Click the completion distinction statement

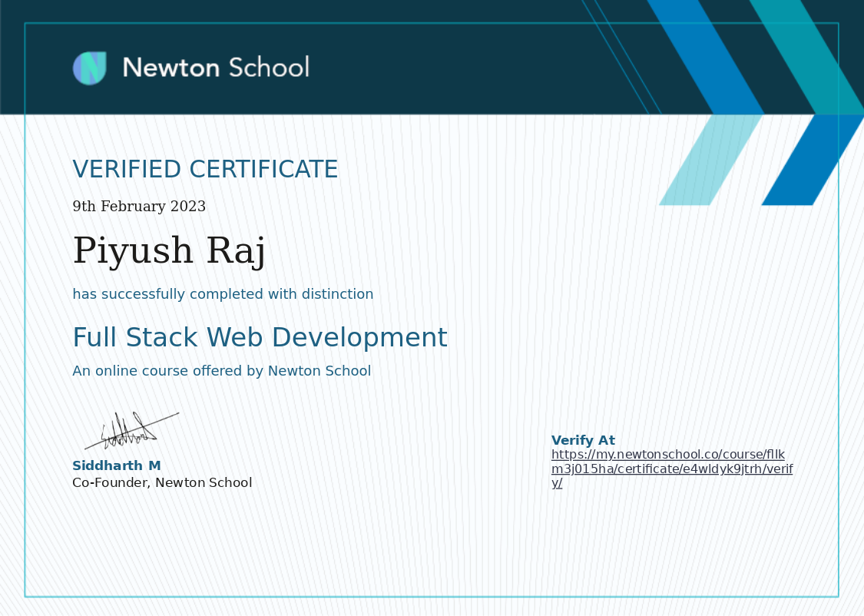[223, 294]
